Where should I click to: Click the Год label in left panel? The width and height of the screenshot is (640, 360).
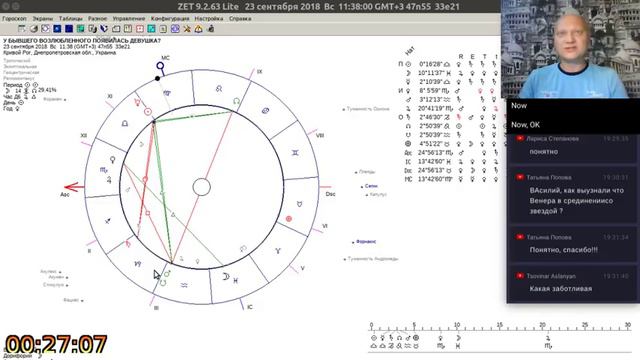(8, 109)
